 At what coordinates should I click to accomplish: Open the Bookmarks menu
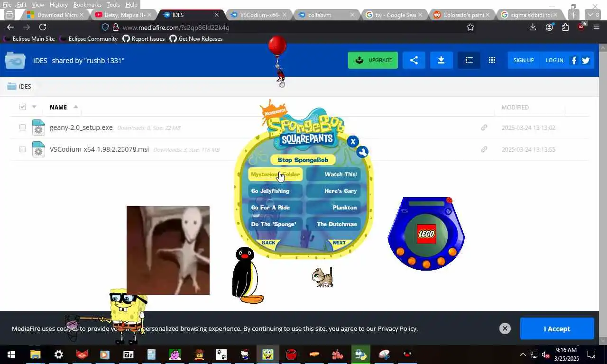[87, 4]
